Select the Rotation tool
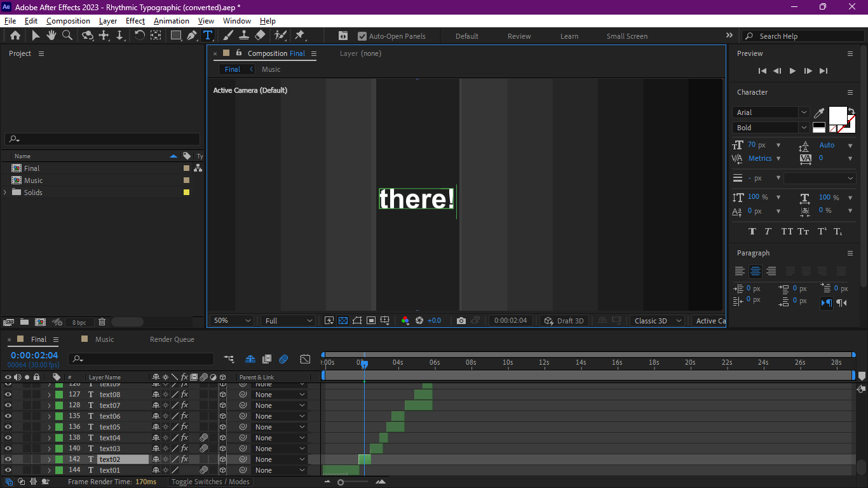Image resolution: width=868 pixels, height=488 pixels. coord(140,36)
